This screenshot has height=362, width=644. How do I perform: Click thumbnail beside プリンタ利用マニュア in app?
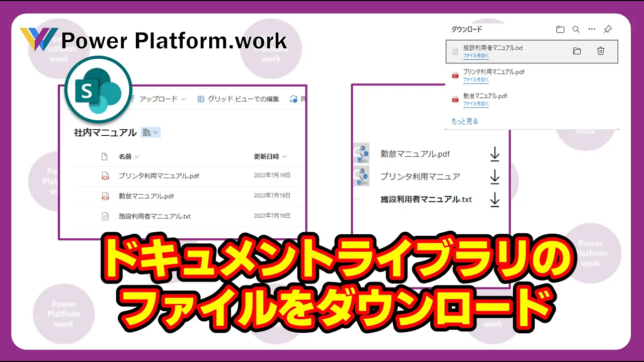click(x=361, y=176)
